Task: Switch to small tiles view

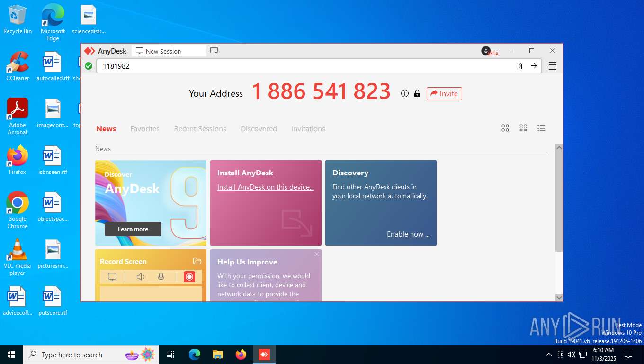Action: [x=523, y=128]
